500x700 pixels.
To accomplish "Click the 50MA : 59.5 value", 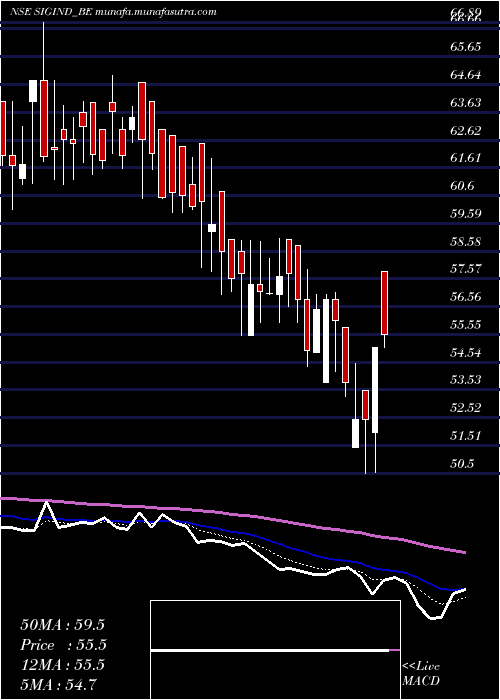I will pyautogui.click(x=62, y=625).
